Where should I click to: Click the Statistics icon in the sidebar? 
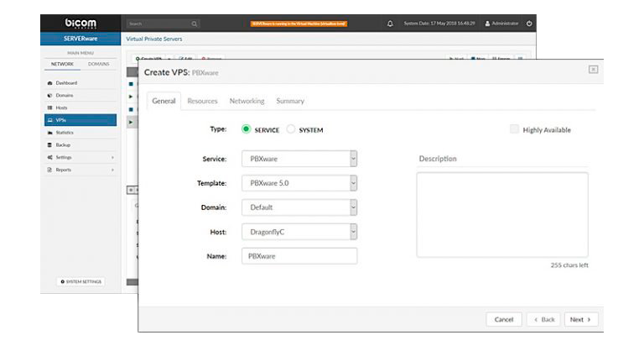pyautogui.click(x=49, y=133)
